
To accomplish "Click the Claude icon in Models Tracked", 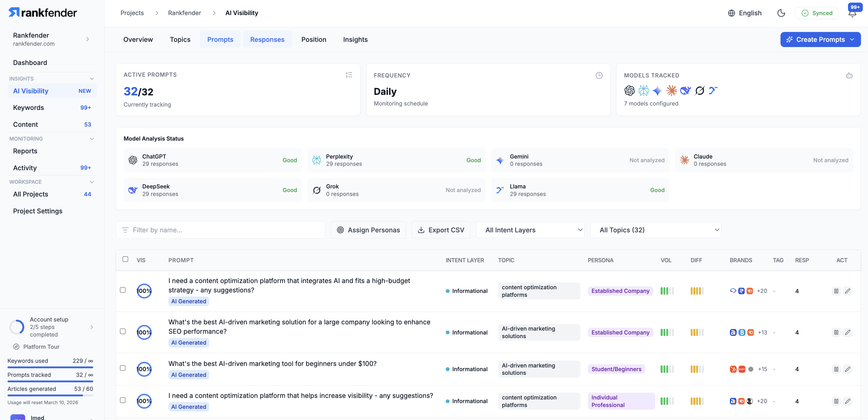I will pos(671,90).
